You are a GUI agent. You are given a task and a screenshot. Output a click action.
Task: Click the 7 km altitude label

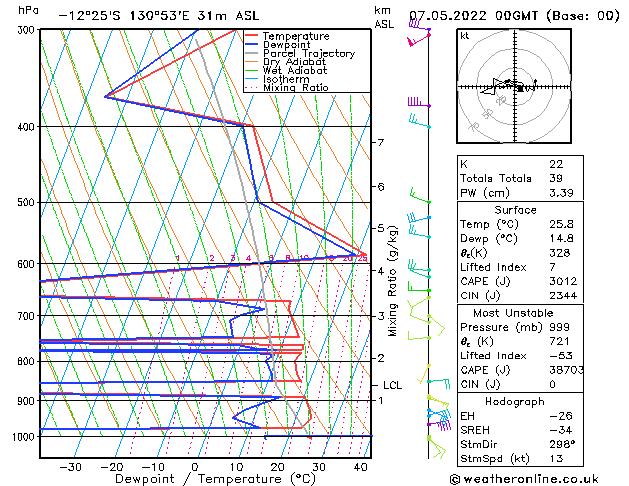tap(381, 143)
